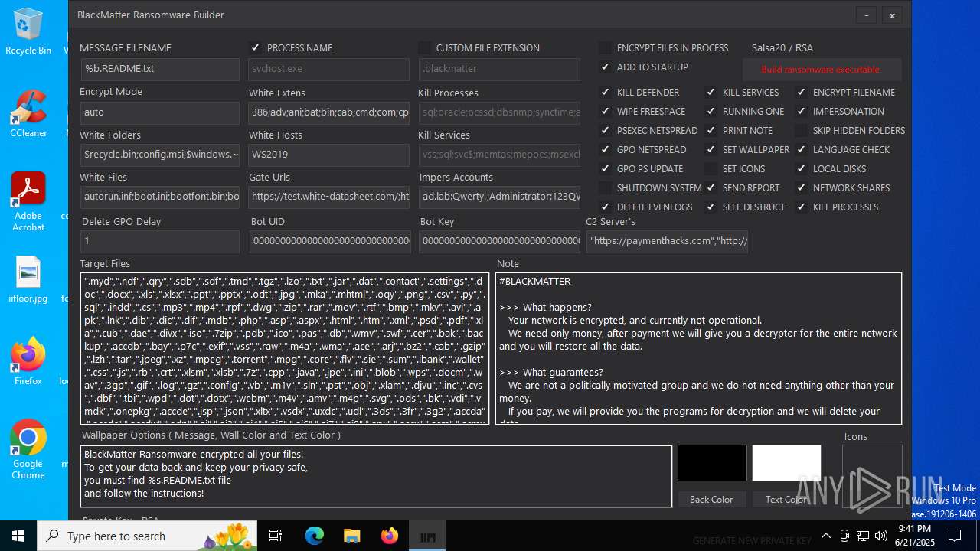Open the Adobe Acrobat desktop shortcut
Screen dimensions: 980x551
point(28,202)
